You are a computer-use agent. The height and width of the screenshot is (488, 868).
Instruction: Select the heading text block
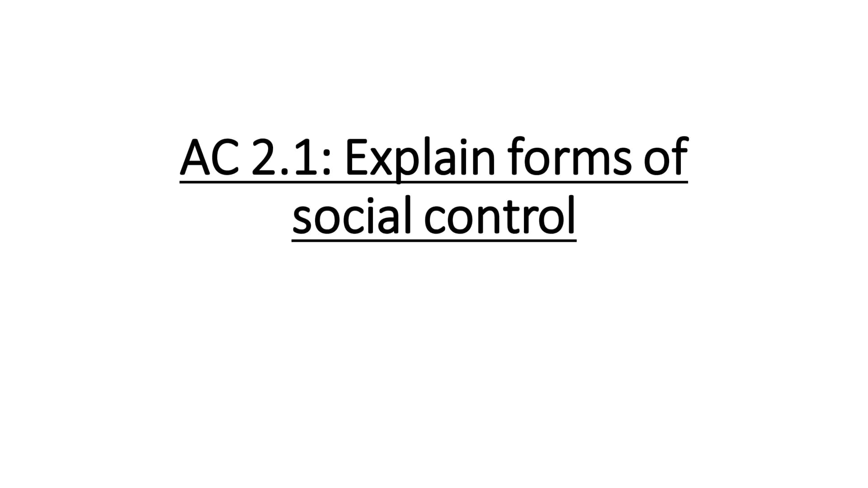(434, 185)
